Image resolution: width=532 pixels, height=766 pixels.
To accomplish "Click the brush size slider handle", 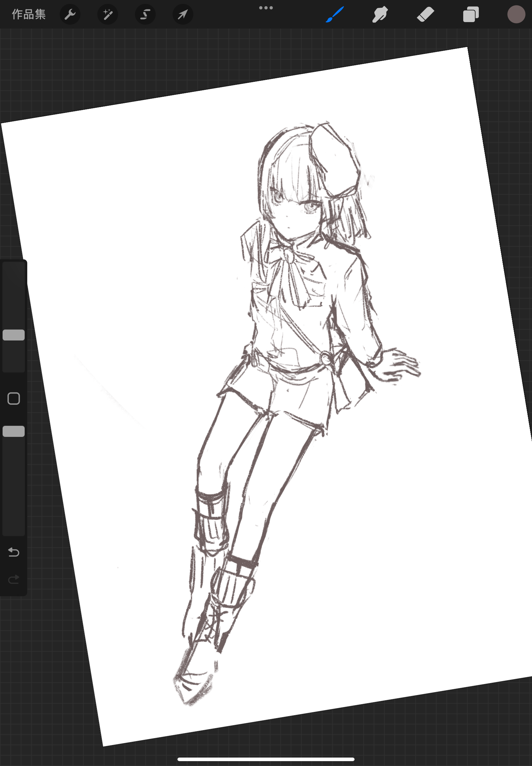I will [14, 335].
